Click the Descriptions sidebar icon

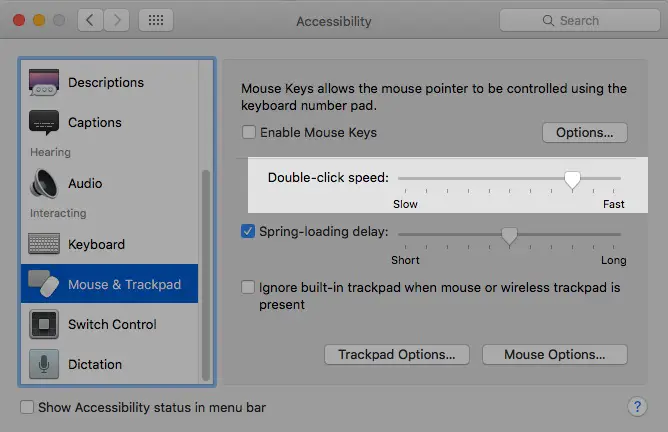(x=44, y=82)
